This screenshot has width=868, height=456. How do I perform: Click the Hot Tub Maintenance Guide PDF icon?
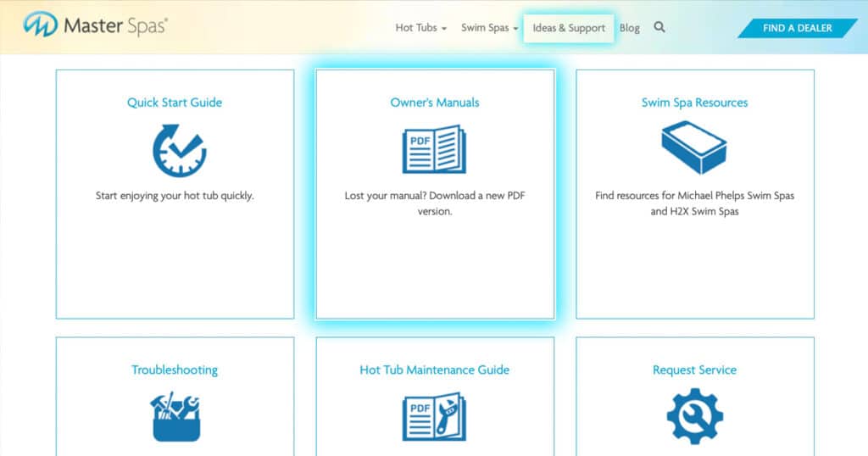coord(434,416)
